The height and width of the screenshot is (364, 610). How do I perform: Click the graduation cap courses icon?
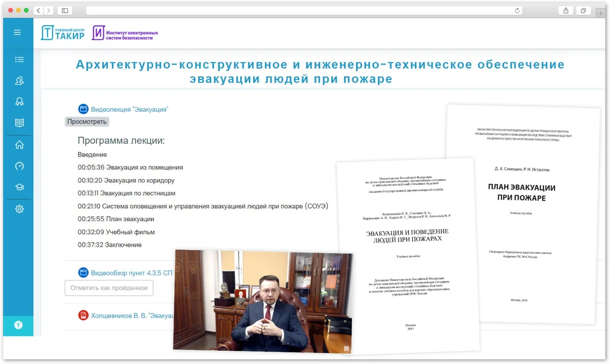pos(19,187)
